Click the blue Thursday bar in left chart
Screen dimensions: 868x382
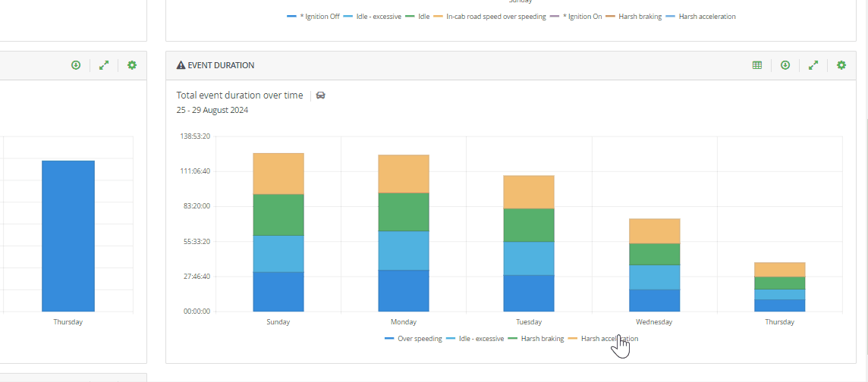[68, 236]
